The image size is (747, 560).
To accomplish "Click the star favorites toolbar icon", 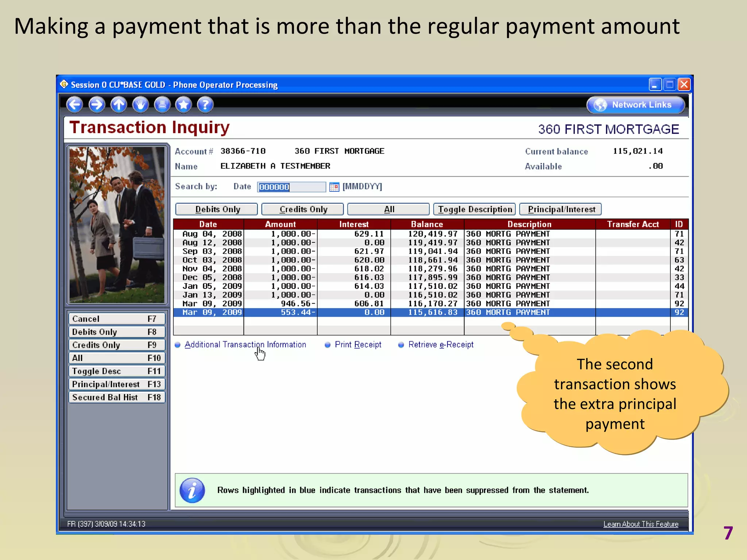I will coord(183,105).
